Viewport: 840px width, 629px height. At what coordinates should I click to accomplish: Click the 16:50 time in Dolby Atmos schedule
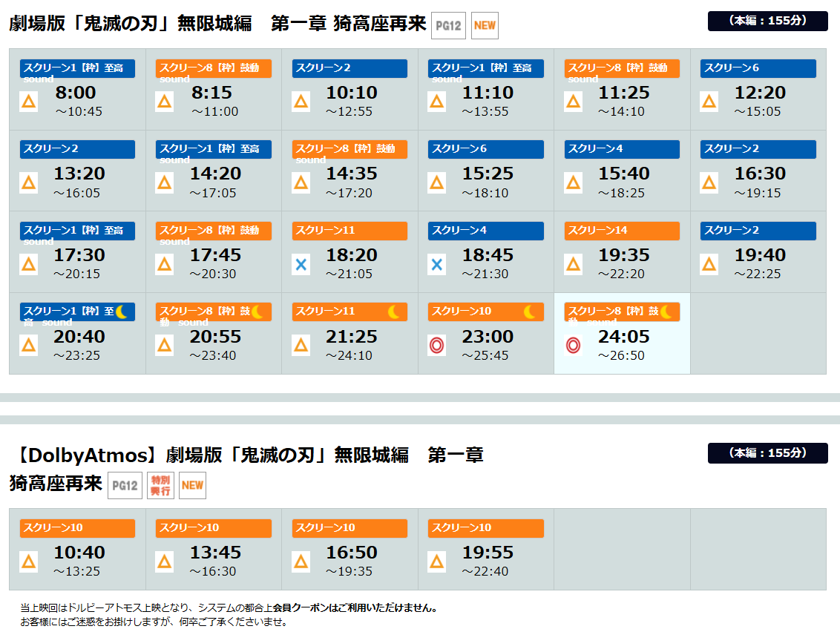coord(352,553)
